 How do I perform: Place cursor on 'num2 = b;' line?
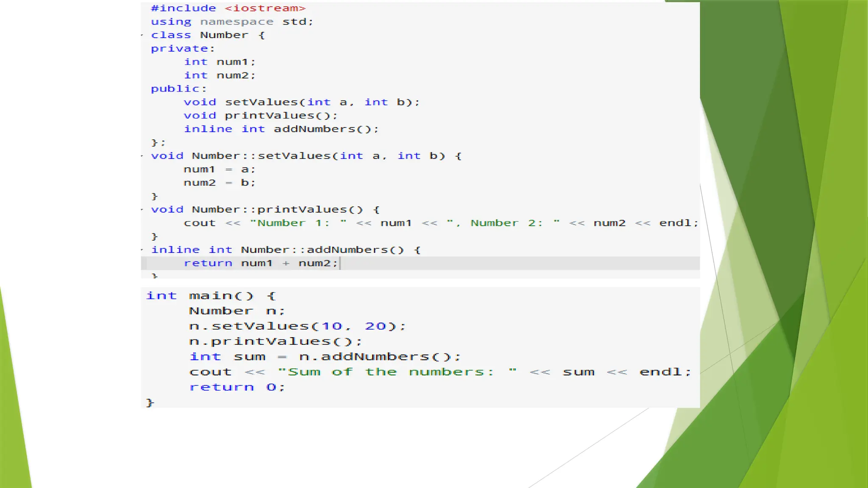[220, 183]
